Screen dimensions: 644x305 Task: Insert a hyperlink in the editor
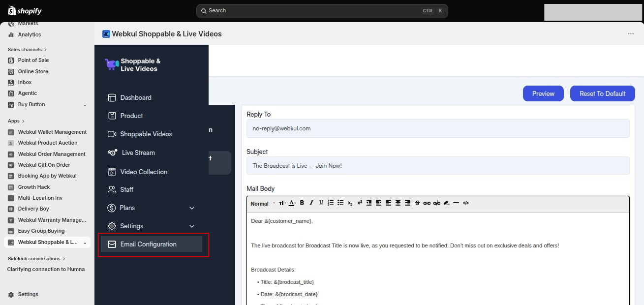click(x=427, y=203)
